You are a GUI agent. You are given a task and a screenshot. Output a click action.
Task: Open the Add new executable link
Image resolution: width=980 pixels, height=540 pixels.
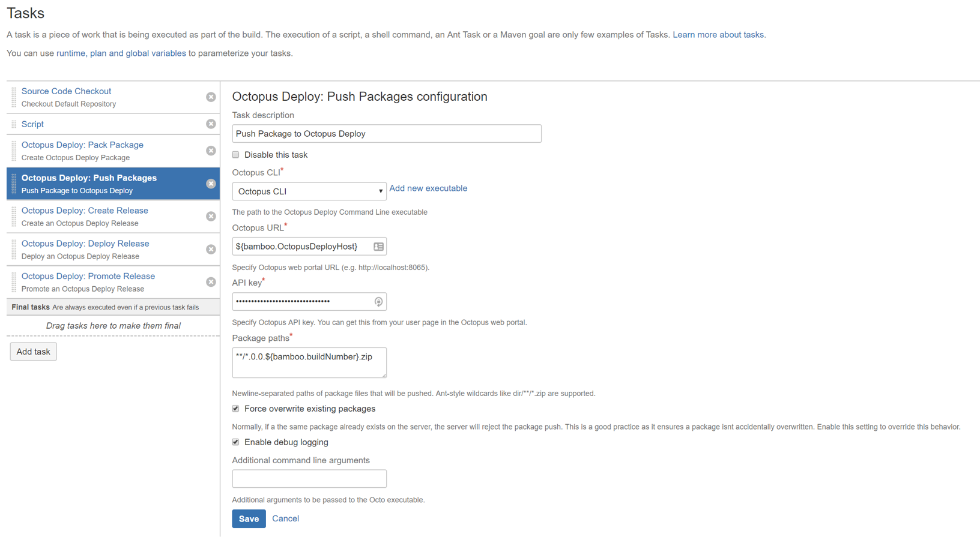tap(428, 188)
